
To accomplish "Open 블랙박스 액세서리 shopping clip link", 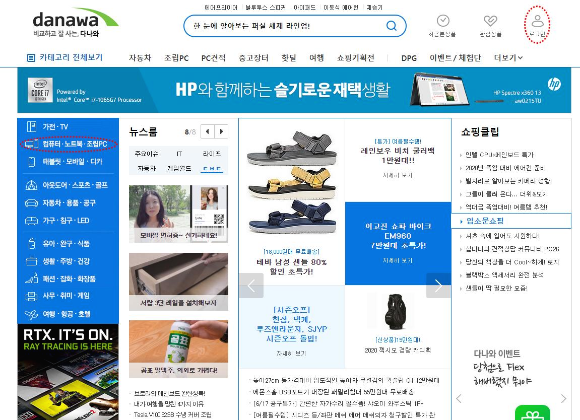I will (504, 275).
